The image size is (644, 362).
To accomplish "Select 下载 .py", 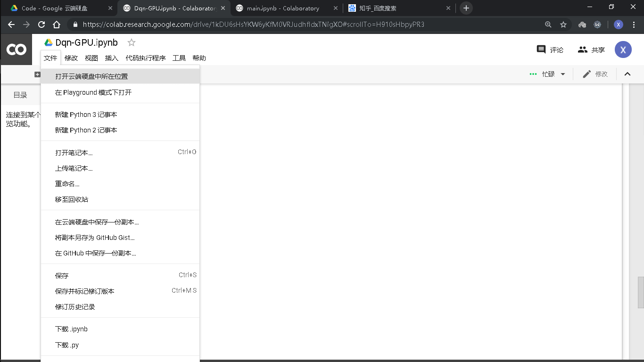I will tap(120, 345).
